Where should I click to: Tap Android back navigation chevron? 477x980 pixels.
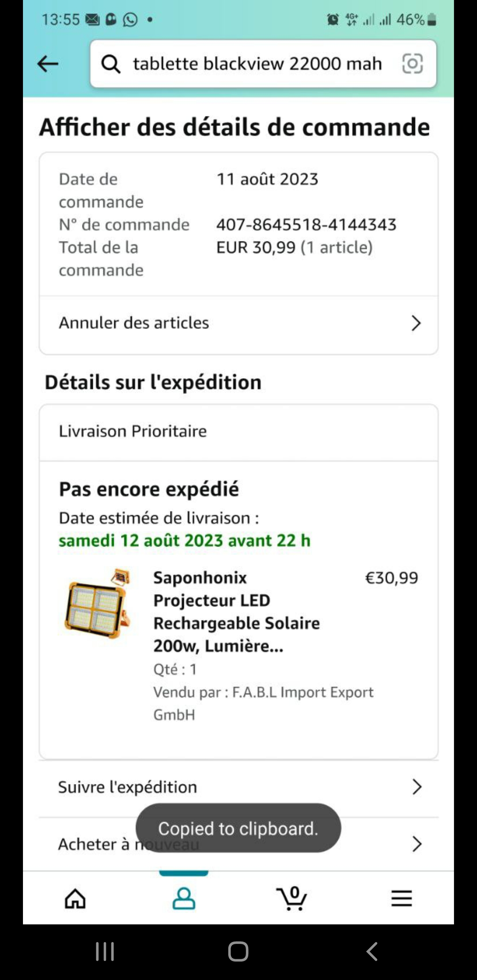pyautogui.click(x=372, y=952)
